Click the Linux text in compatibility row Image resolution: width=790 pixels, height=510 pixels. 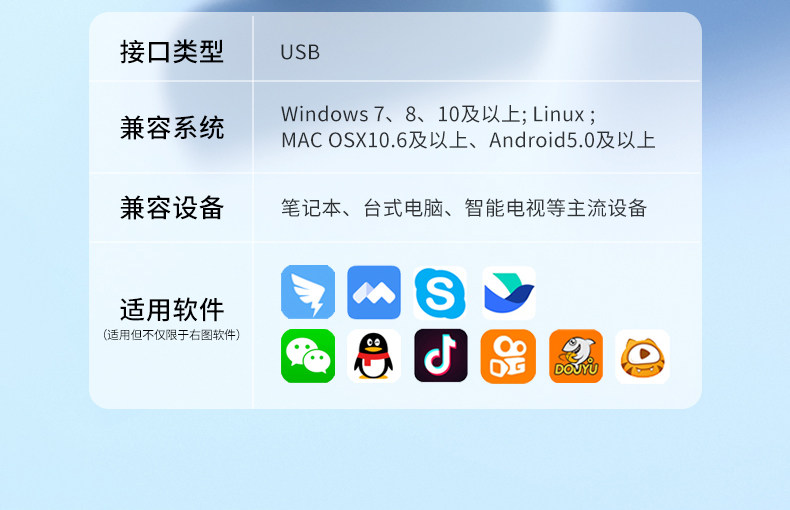[x=558, y=114]
